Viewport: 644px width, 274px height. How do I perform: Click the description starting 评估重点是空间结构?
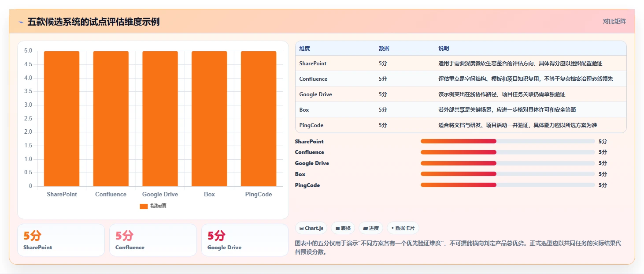pyautogui.click(x=526, y=79)
